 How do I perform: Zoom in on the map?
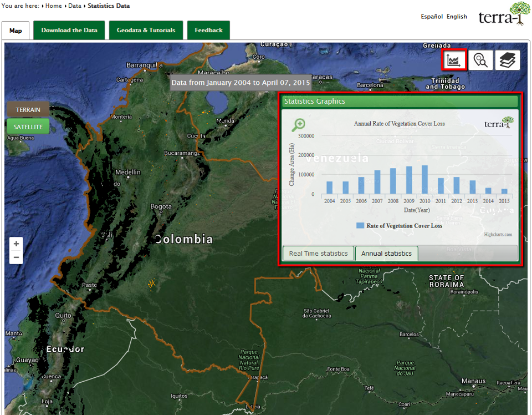[x=16, y=244]
